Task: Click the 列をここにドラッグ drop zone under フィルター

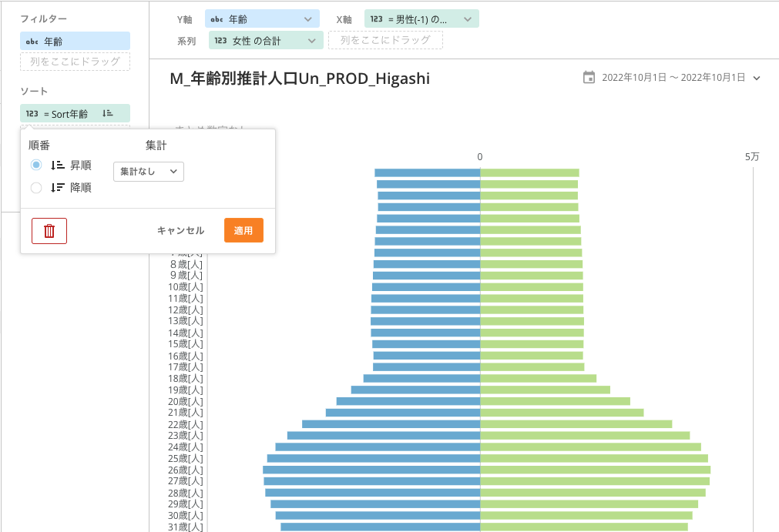Action: coord(75,62)
